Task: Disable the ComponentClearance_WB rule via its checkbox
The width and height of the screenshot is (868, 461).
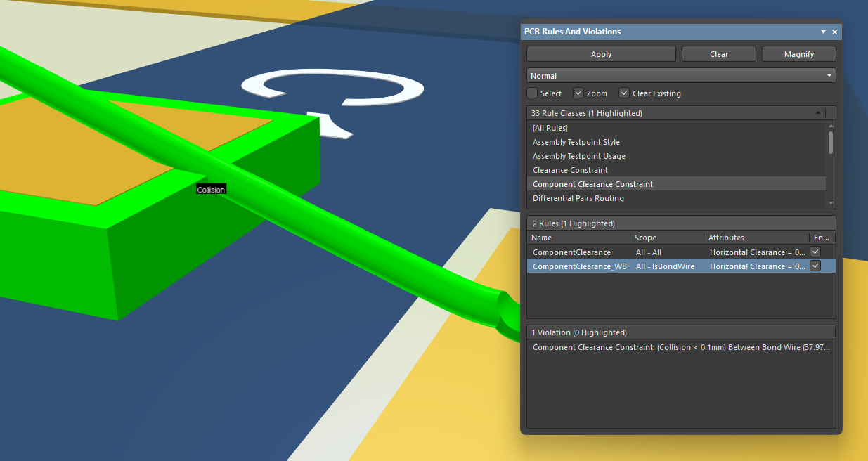Action: 815,266
